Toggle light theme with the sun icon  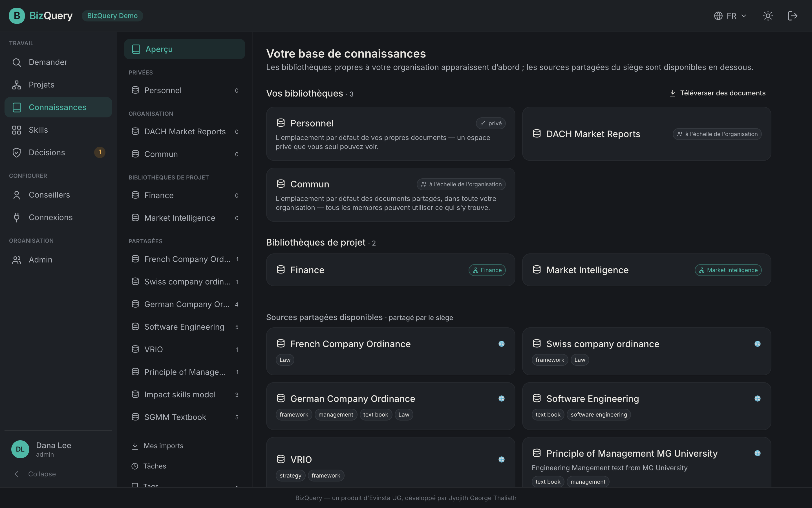[x=768, y=16]
